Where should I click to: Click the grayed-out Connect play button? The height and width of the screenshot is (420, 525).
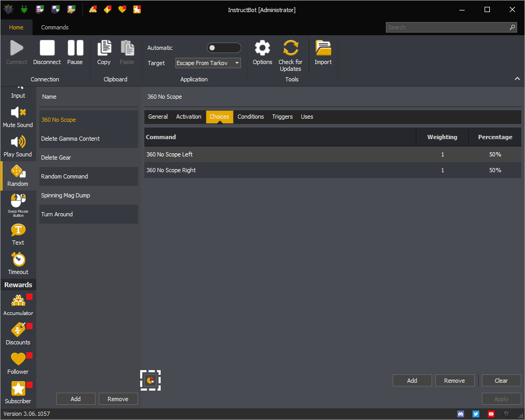pyautogui.click(x=16, y=52)
